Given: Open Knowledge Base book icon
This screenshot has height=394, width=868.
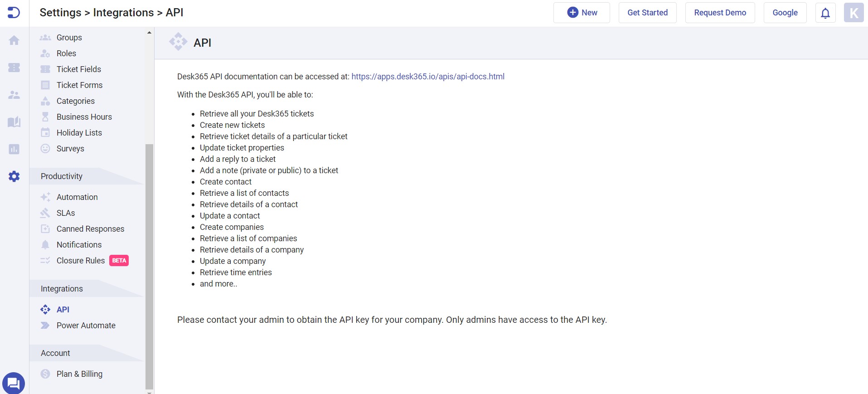Looking at the screenshot, I should tap(14, 122).
